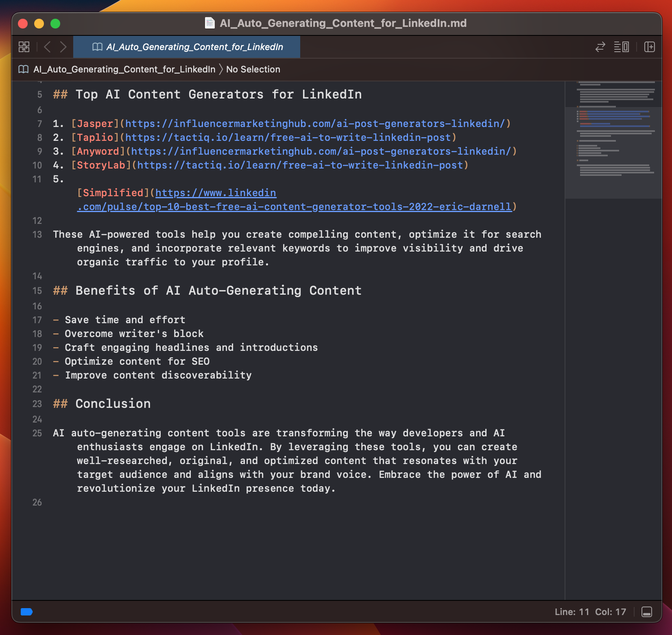Click the minimap code overview
Viewport: 672px width, 635px height.
(613, 140)
